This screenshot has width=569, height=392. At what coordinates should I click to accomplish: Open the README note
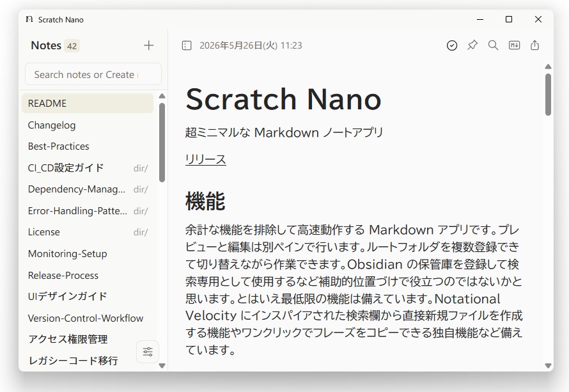pyautogui.click(x=88, y=104)
